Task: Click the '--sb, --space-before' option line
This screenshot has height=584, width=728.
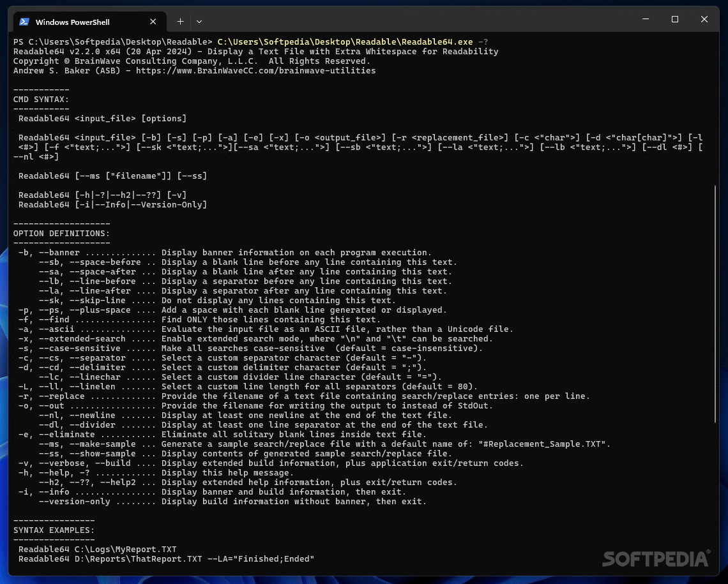Action: tap(248, 262)
